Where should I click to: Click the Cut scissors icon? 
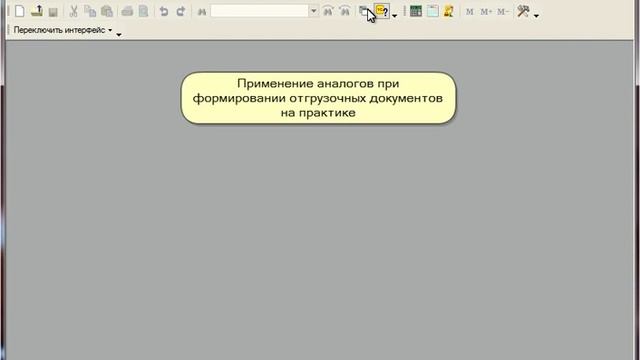(x=73, y=11)
